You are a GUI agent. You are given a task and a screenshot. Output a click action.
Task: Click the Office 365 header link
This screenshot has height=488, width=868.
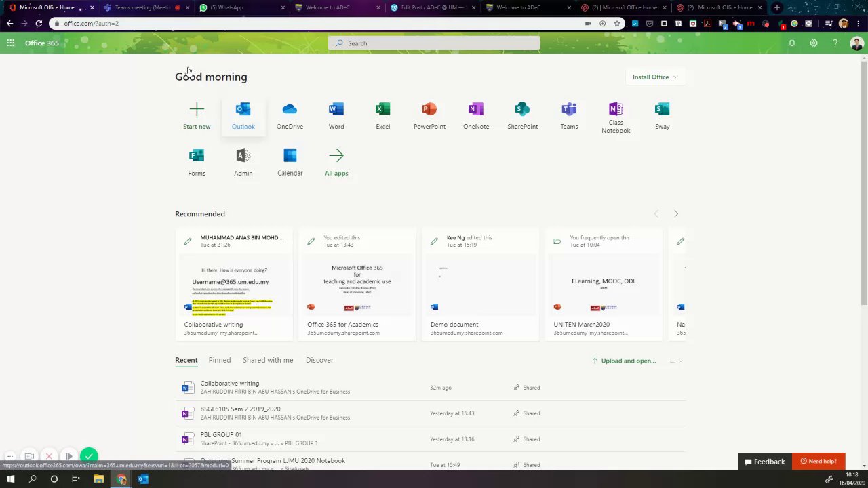pyautogui.click(x=42, y=43)
